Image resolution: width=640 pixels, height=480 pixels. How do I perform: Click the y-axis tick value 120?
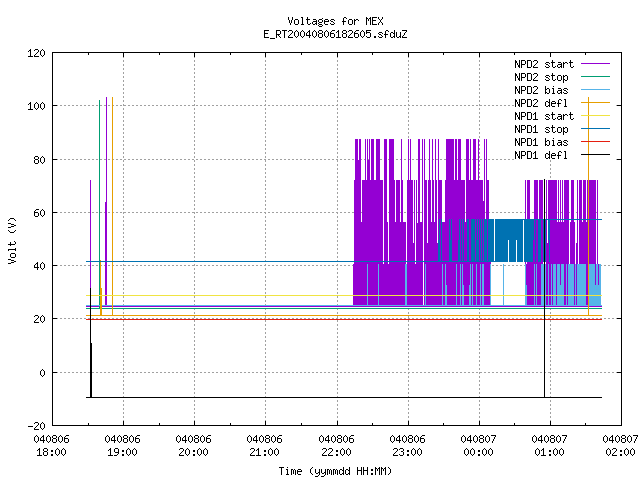(x=36, y=53)
